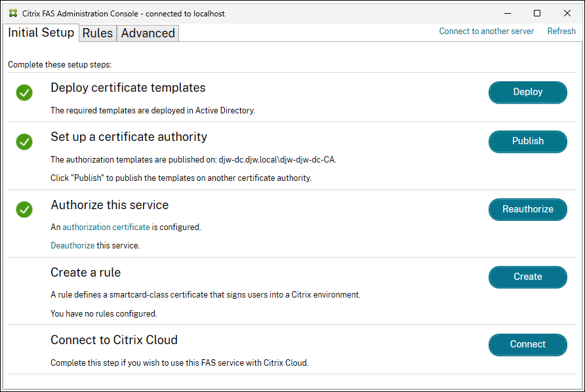Connect this FAS service to Citrix Cloud
585x392 pixels.
click(527, 344)
